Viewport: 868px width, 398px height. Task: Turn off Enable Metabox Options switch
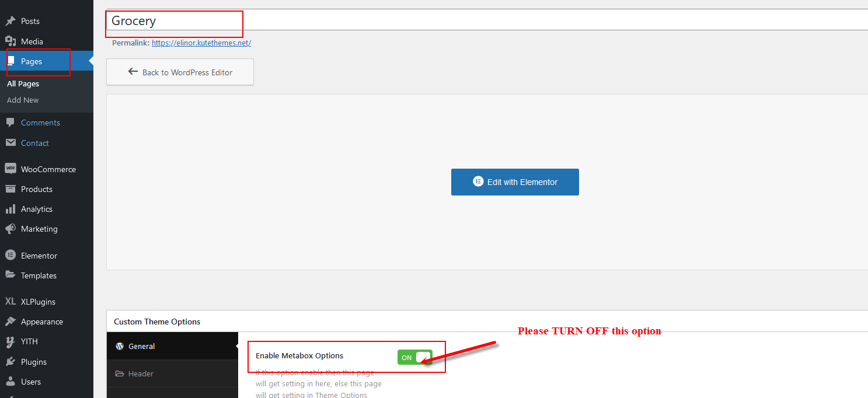[x=414, y=357]
